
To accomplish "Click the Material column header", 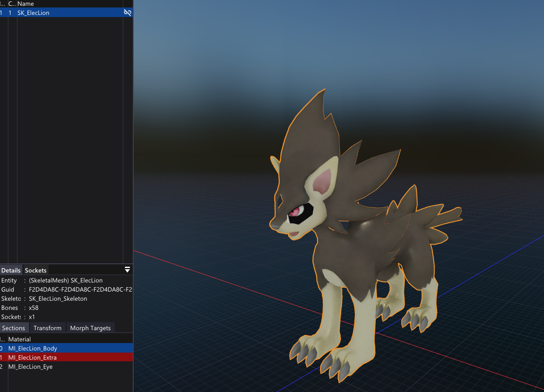I will (20, 339).
